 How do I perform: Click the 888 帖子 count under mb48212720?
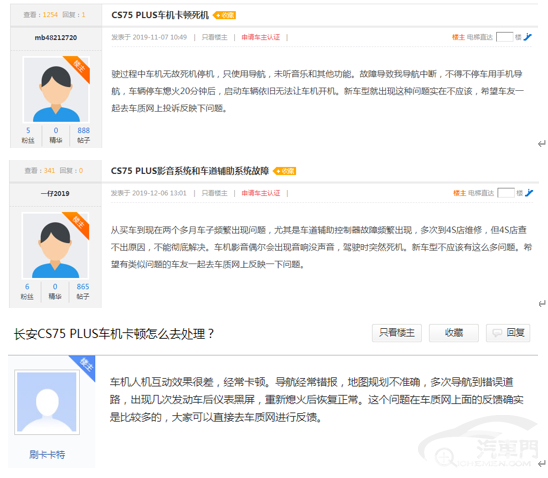point(84,135)
